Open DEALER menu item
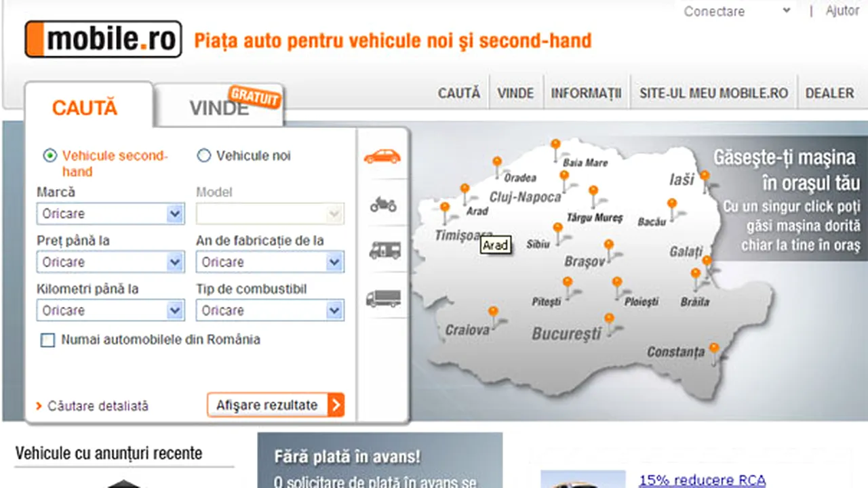 (830, 94)
